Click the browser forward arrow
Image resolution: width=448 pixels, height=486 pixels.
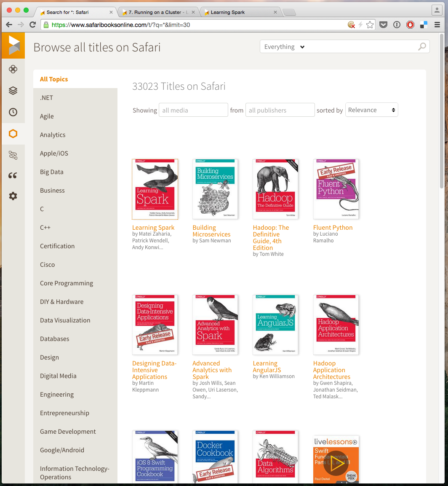21,25
